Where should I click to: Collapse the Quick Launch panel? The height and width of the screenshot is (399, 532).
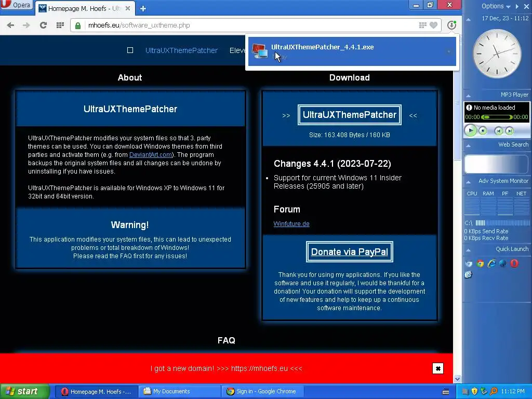click(x=469, y=250)
